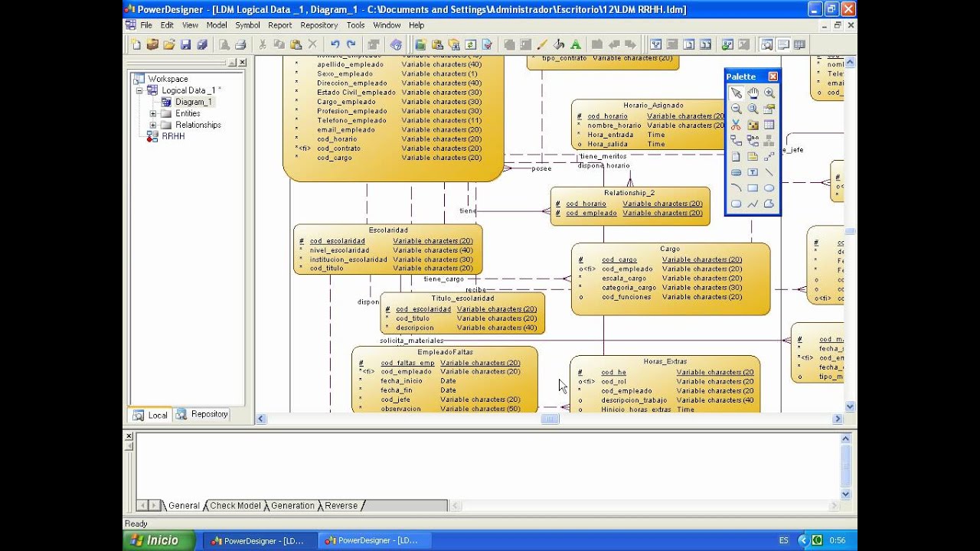This screenshot has height=551, width=980.
Task: Open the Model menu
Action: point(217,25)
